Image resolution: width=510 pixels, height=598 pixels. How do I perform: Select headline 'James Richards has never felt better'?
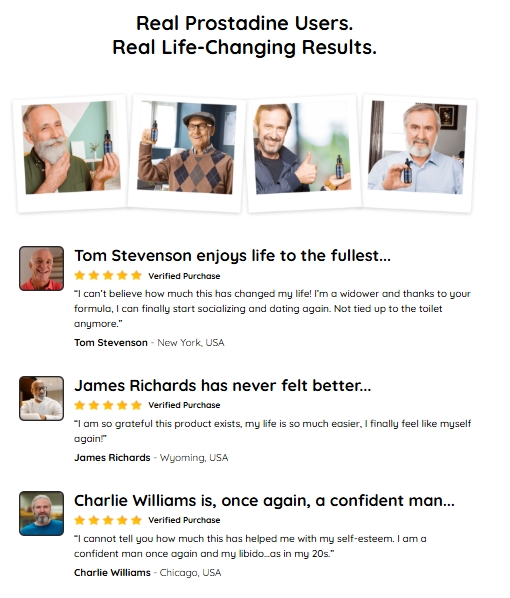point(222,386)
